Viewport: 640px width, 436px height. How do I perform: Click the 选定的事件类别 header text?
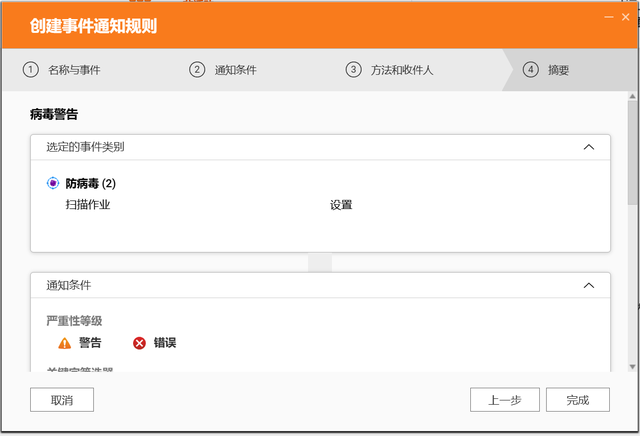point(85,147)
